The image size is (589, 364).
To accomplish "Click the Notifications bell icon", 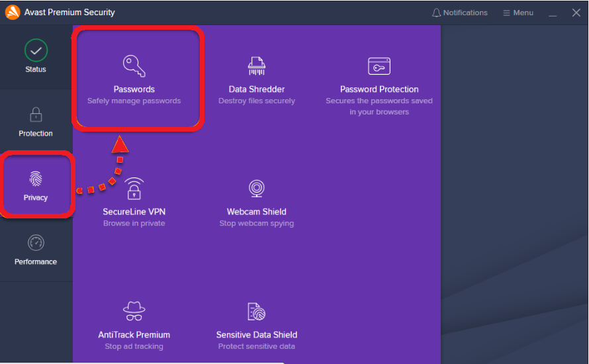I will tap(436, 13).
